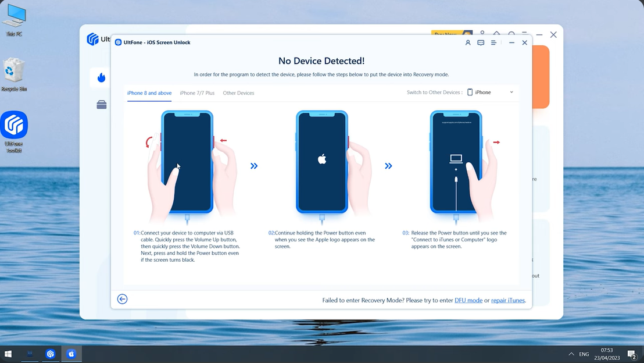
Task: Minimize the UltFone Toolkit main window
Action: coord(539,35)
